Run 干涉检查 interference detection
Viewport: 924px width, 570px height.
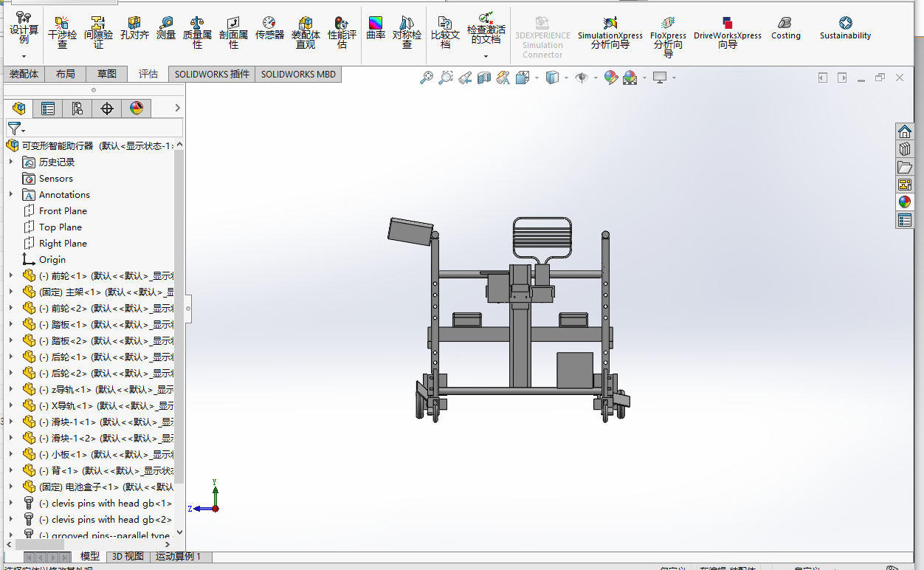click(62, 33)
